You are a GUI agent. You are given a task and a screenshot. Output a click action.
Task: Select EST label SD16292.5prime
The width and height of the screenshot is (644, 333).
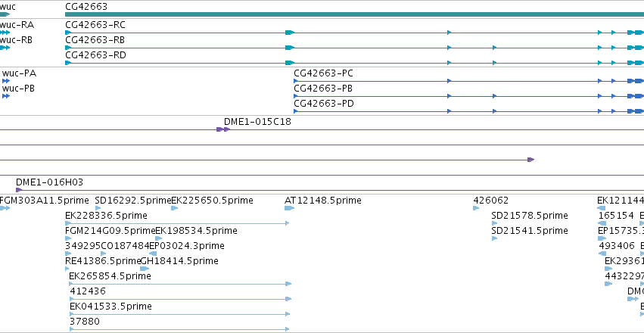click(x=132, y=201)
